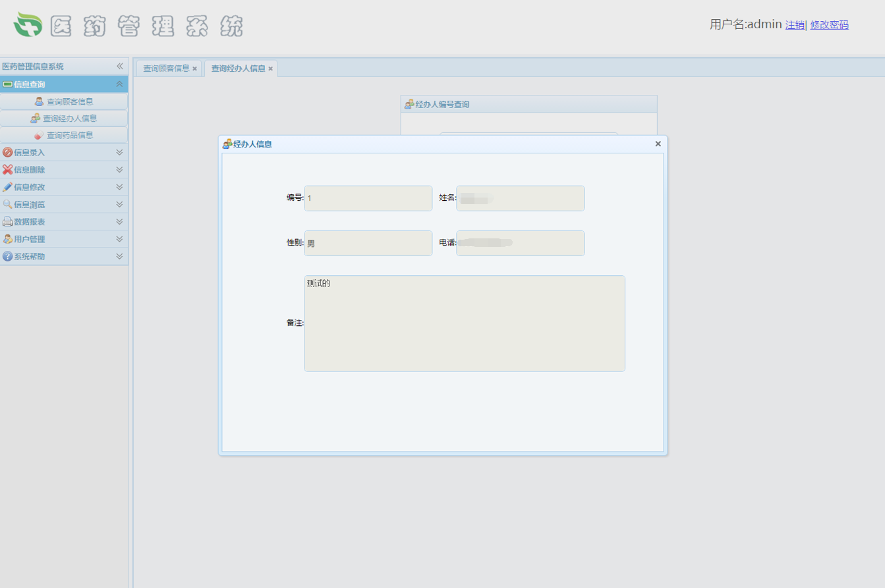Click the 经办人信息 dialog title icon
Viewport: 885px width, 588px height.
(227, 144)
